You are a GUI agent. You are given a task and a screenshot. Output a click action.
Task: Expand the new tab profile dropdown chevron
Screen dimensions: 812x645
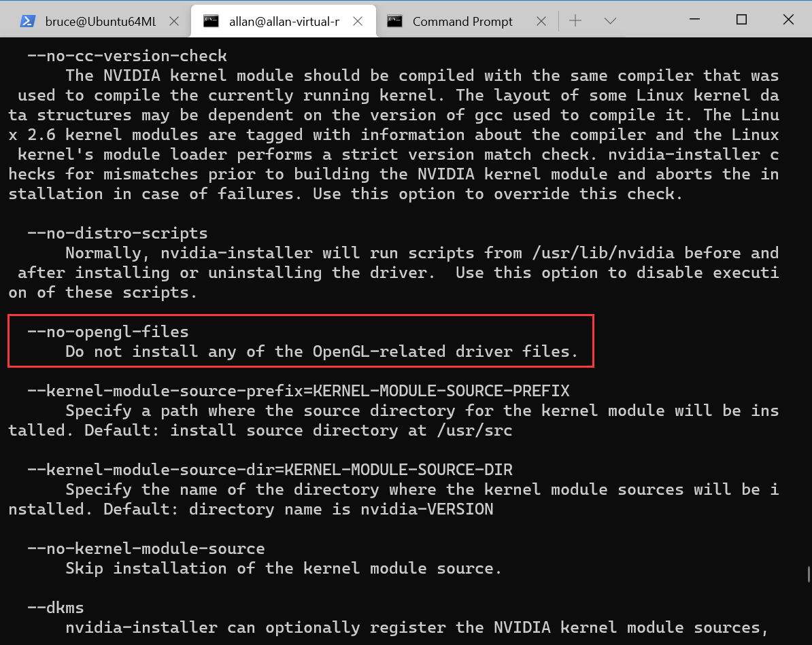click(610, 20)
